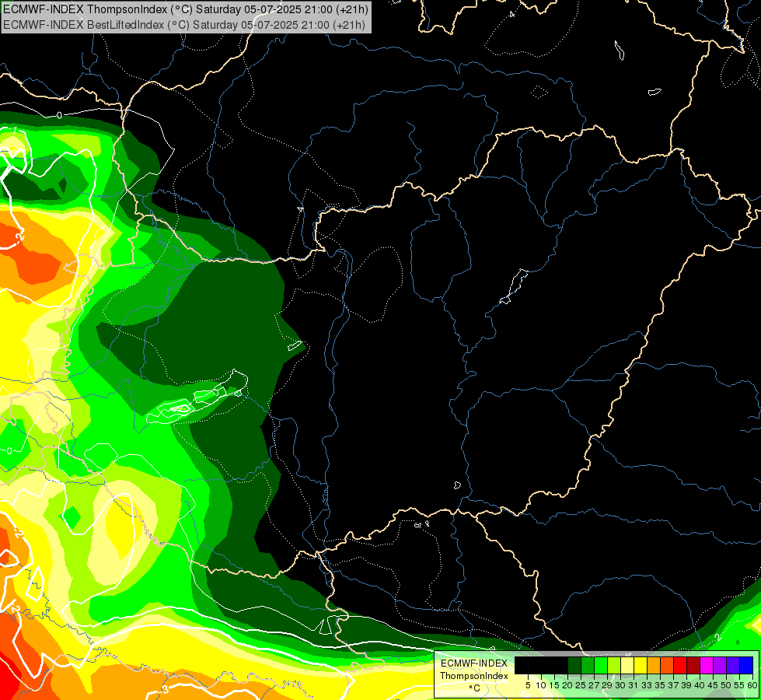
Task: Click the legend tick value '55'
Action: coord(739,685)
